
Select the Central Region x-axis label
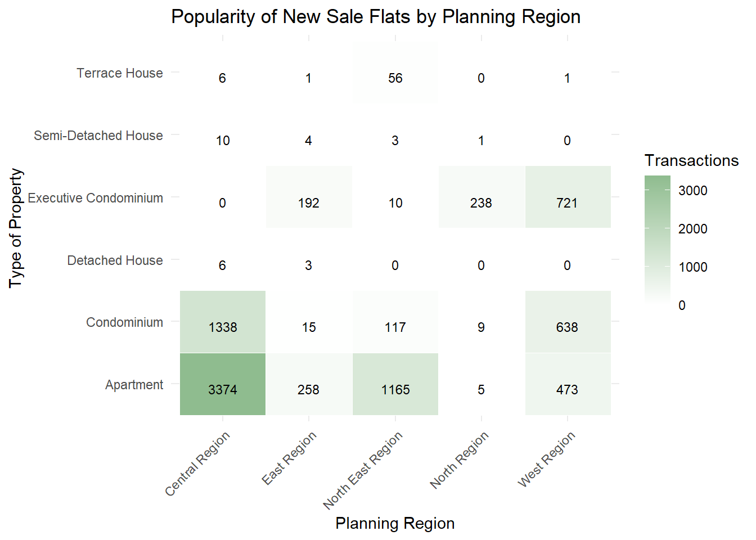tap(198, 463)
